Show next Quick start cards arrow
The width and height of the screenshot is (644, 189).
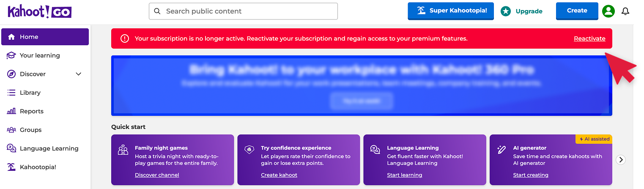point(621,159)
